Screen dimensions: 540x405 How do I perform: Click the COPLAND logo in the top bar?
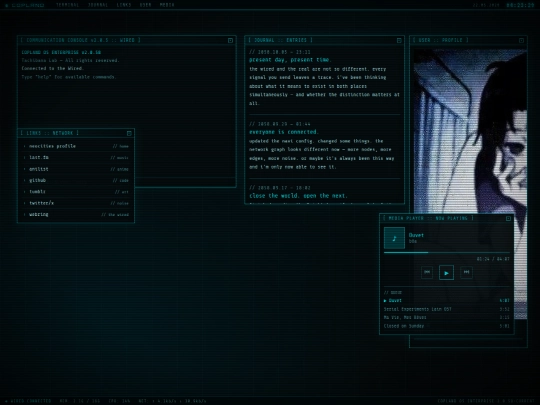[x=25, y=5]
